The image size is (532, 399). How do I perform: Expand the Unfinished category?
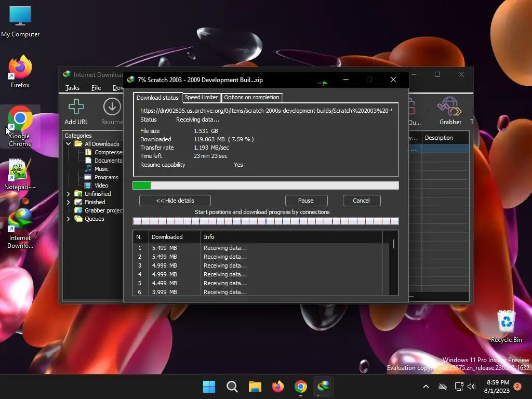[69, 194]
